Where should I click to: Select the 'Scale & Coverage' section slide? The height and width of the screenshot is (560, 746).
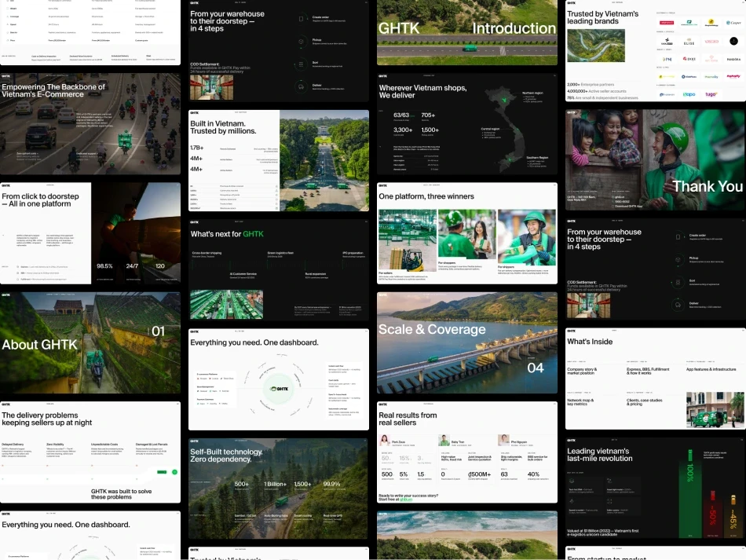pyautogui.click(x=466, y=342)
